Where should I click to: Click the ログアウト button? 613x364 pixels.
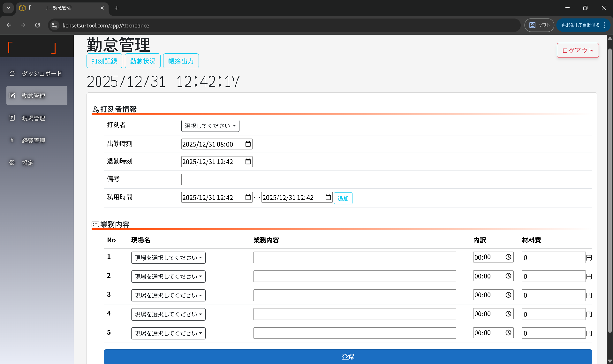(577, 50)
